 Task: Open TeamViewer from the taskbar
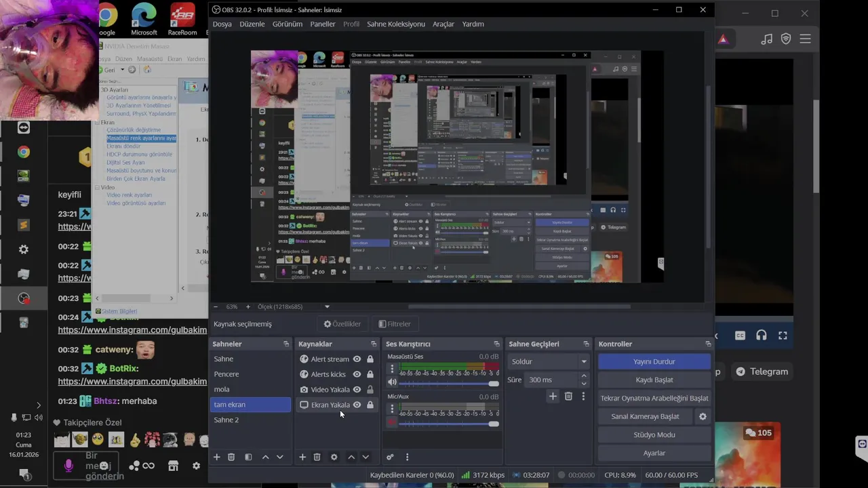24,127
